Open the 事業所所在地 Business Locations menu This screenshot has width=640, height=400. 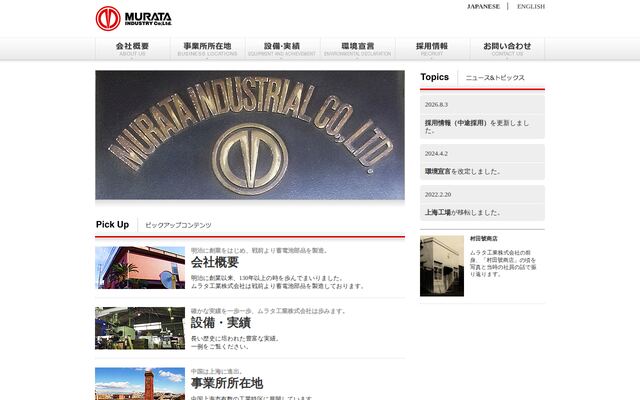point(207,49)
